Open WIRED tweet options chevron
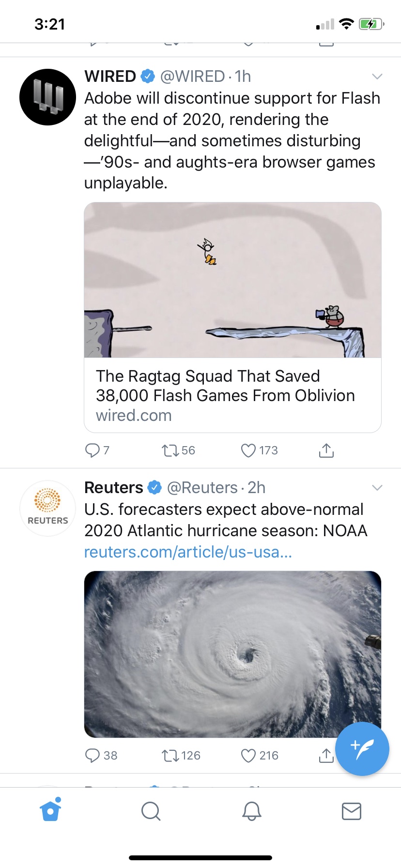This screenshot has height=868, width=401. coord(377,77)
